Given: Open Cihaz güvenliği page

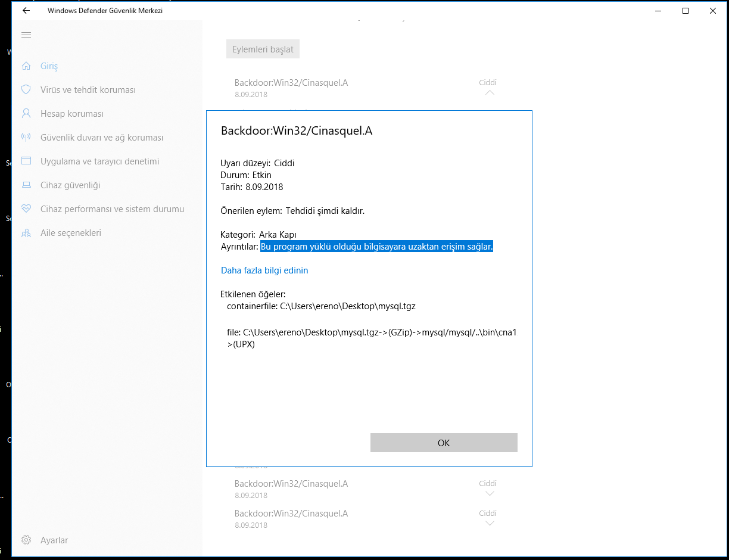Looking at the screenshot, I should tap(70, 185).
